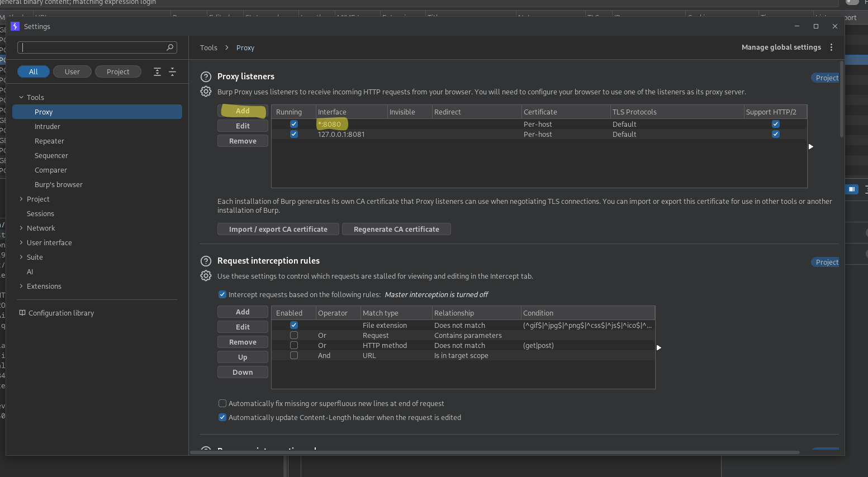This screenshot has height=477, width=868.
Task: Open gear options for Request interception rules
Action: (x=206, y=276)
